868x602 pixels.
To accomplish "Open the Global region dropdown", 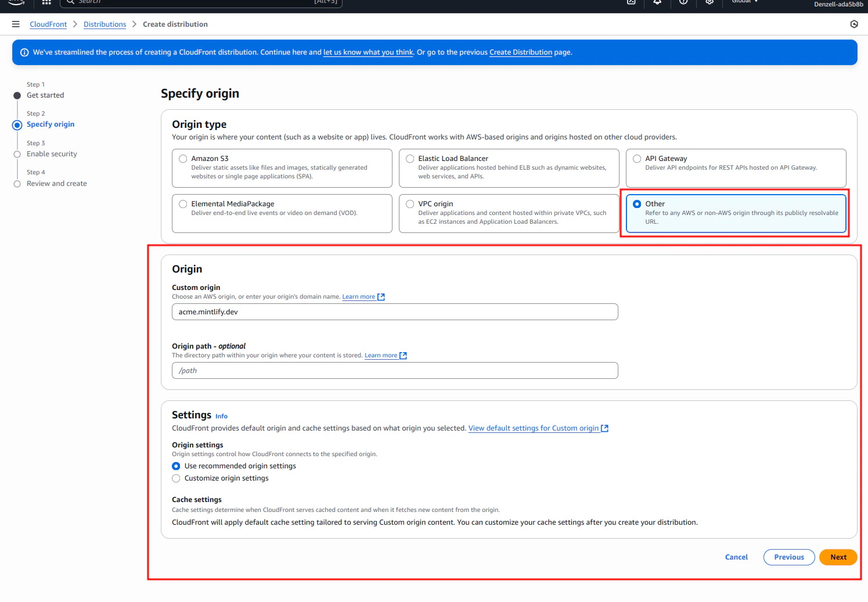I will click(x=744, y=3).
